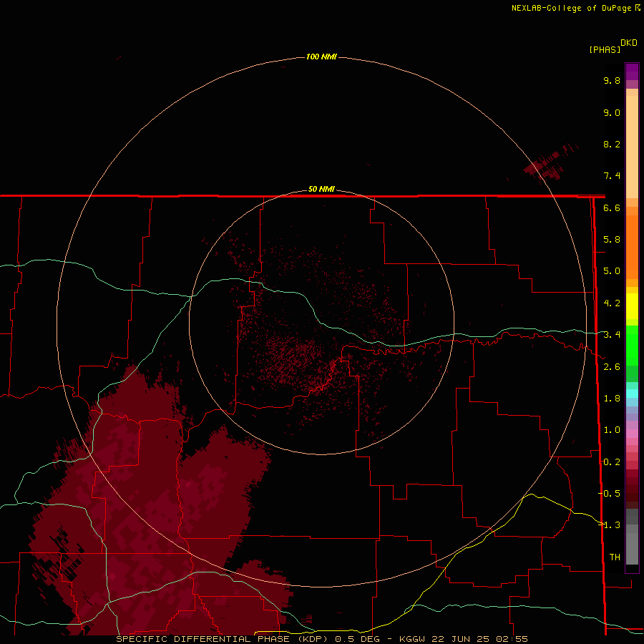Screen dimensions: 644x644
Task: Click the 1.0 legend value
Action: (612, 430)
